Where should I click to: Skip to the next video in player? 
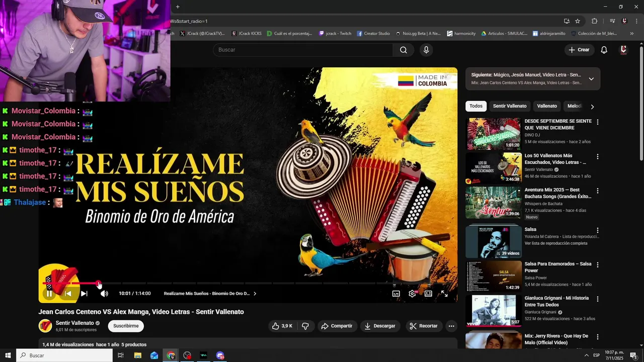tap(84, 294)
